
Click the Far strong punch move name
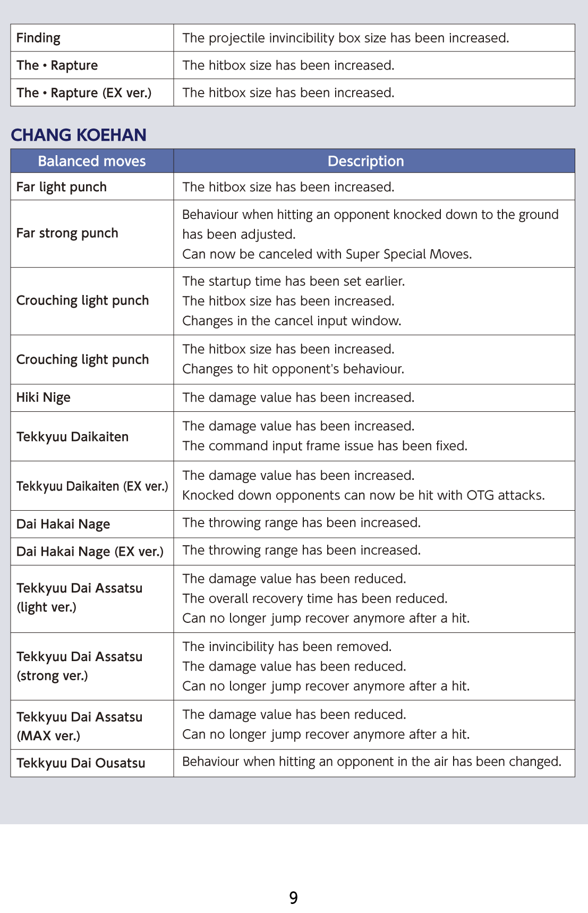[67, 233]
